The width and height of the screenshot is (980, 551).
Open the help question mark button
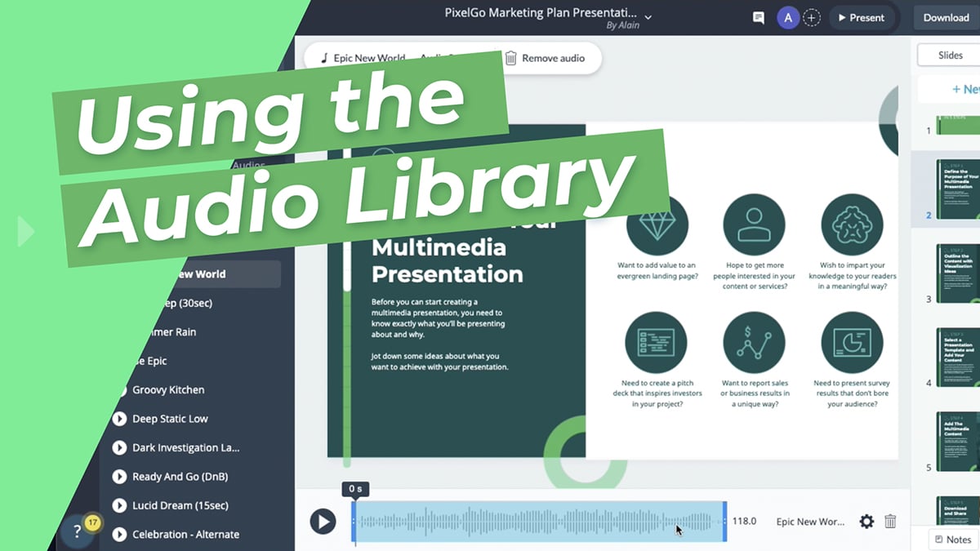[x=78, y=531]
